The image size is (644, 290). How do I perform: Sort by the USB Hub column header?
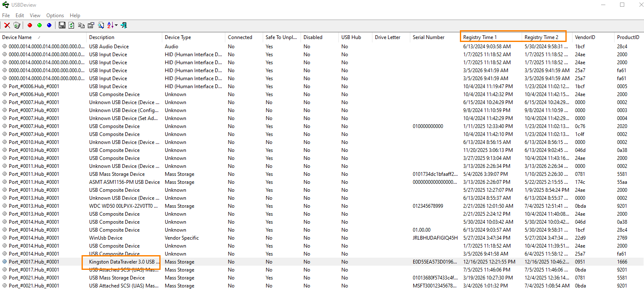[356, 37]
